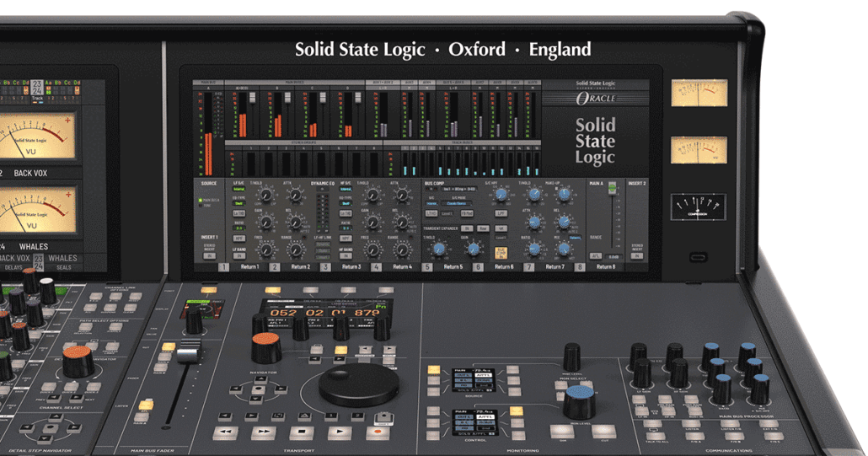Click the BACK VOX VU meter
Screen dimensions: 868x456
coord(36,136)
